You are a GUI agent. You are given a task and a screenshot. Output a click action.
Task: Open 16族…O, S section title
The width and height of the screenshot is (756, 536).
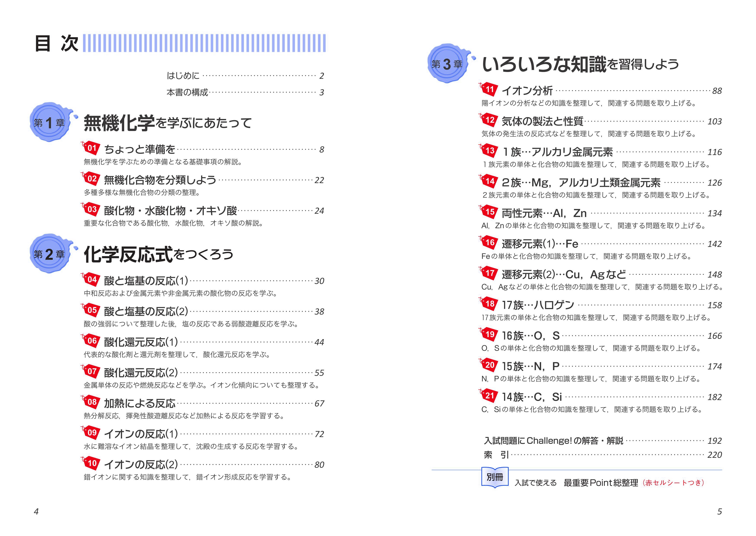[x=531, y=336]
